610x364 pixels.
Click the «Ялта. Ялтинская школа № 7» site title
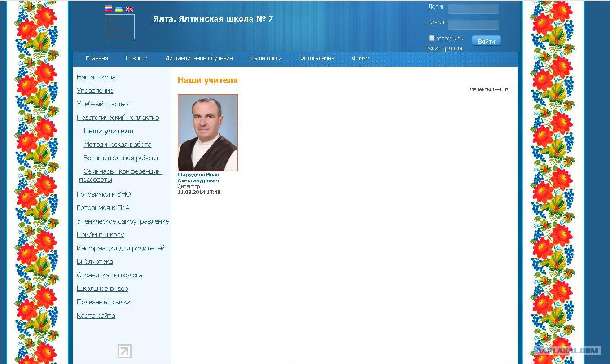[213, 19]
